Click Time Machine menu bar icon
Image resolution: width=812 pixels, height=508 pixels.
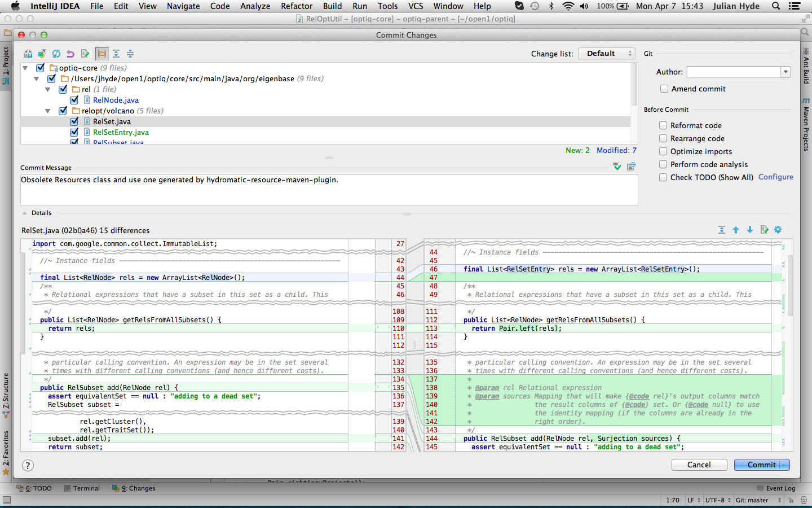[x=535, y=6]
